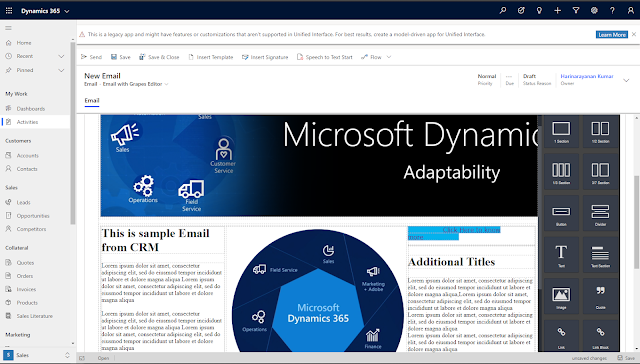640x364 pixels.
Task: Add a Text Section block
Action: pyautogui.click(x=600, y=256)
